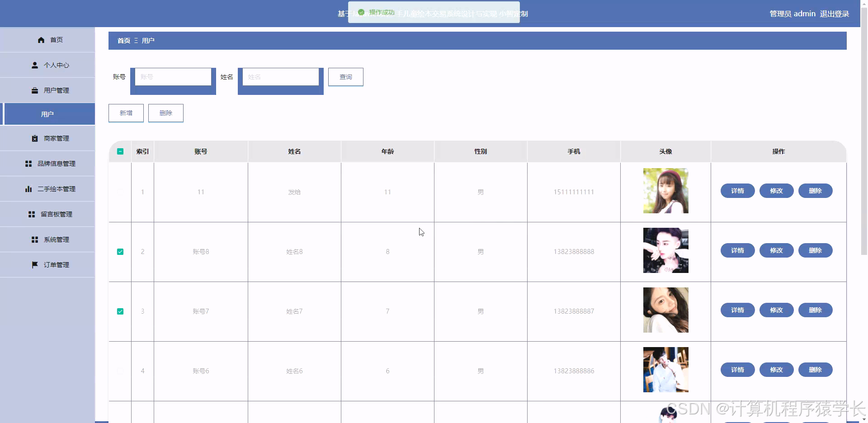This screenshot has width=868, height=423.
Task: Go to 首页 via breadcrumb
Action: 124,41
